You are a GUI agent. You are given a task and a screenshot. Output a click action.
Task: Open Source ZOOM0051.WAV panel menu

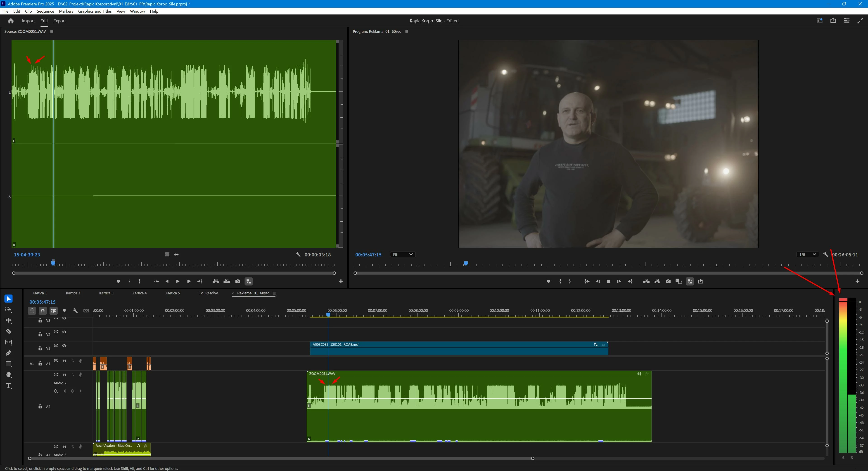(52, 32)
